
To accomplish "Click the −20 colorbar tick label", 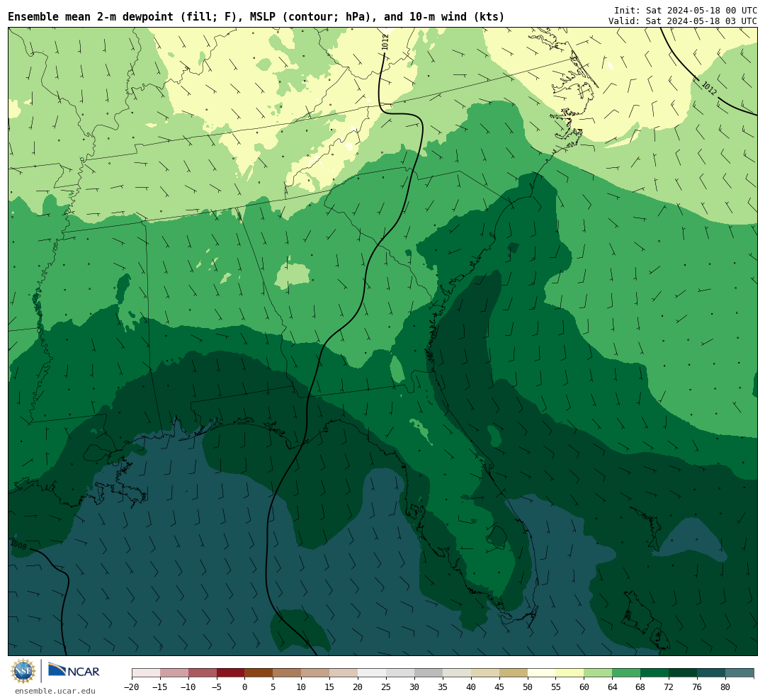I will 132,687.
